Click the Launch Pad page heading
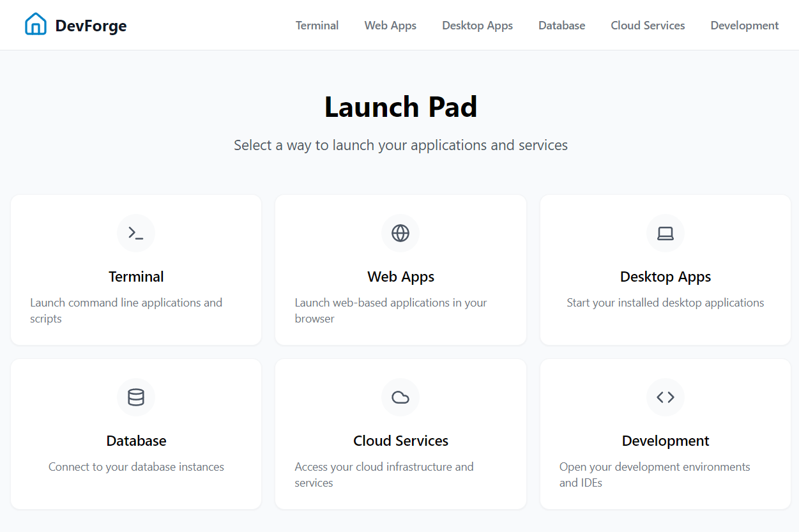 pyautogui.click(x=400, y=107)
